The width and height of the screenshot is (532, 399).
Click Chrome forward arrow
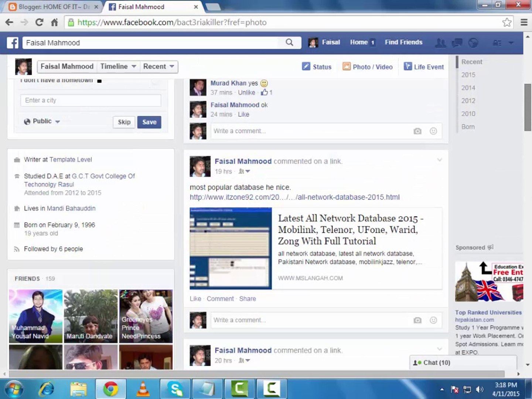point(24,22)
